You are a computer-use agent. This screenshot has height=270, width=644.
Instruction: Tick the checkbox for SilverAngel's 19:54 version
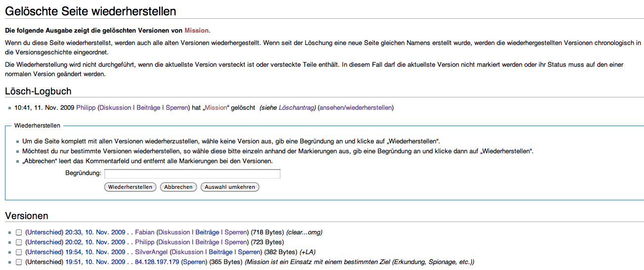click(19, 252)
